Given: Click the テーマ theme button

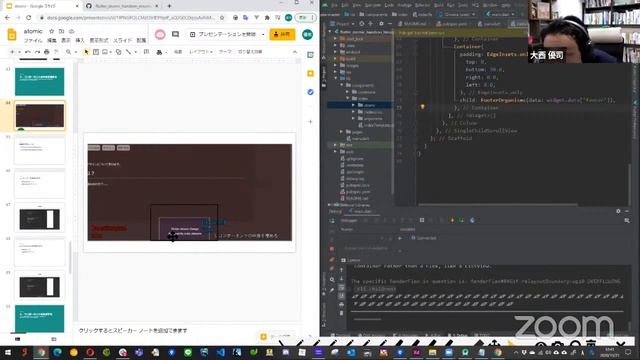Looking at the screenshot, I should click(x=225, y=52).
